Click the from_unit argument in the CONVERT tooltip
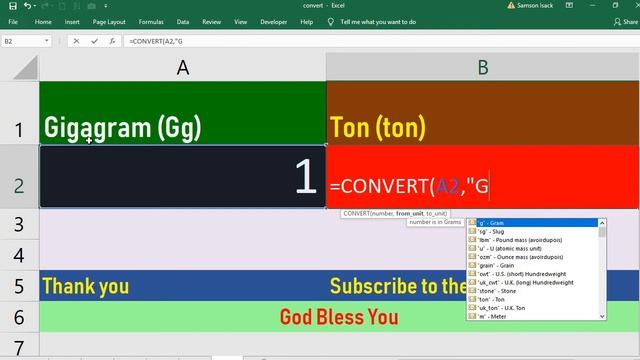 (x=409, y=213)
